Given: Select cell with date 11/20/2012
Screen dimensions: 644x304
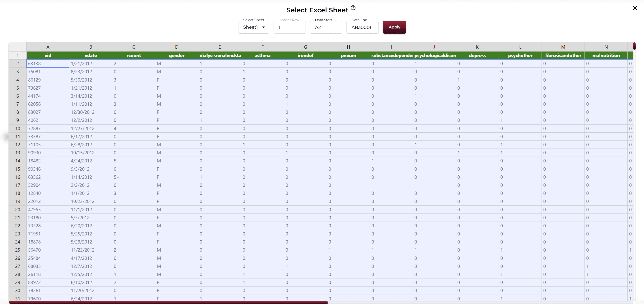Looking at the screenshot, I should pyautogui.click(x=91, y=291).
